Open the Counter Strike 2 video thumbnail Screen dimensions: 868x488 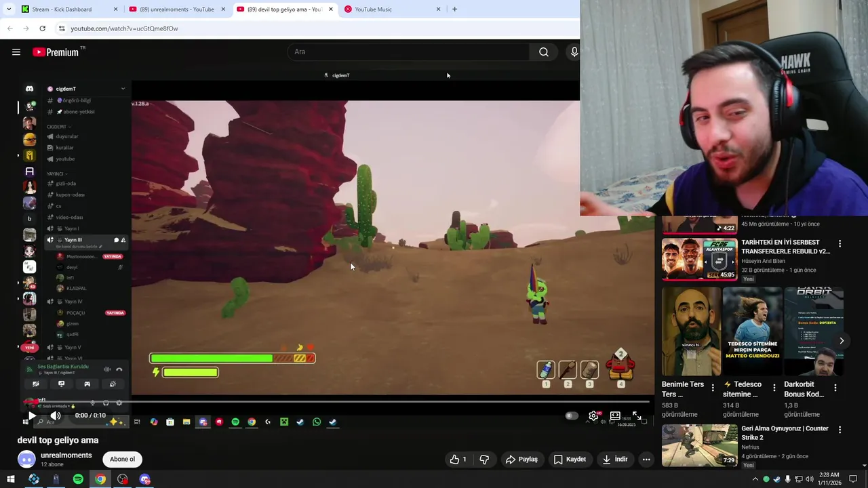point(699,445)
